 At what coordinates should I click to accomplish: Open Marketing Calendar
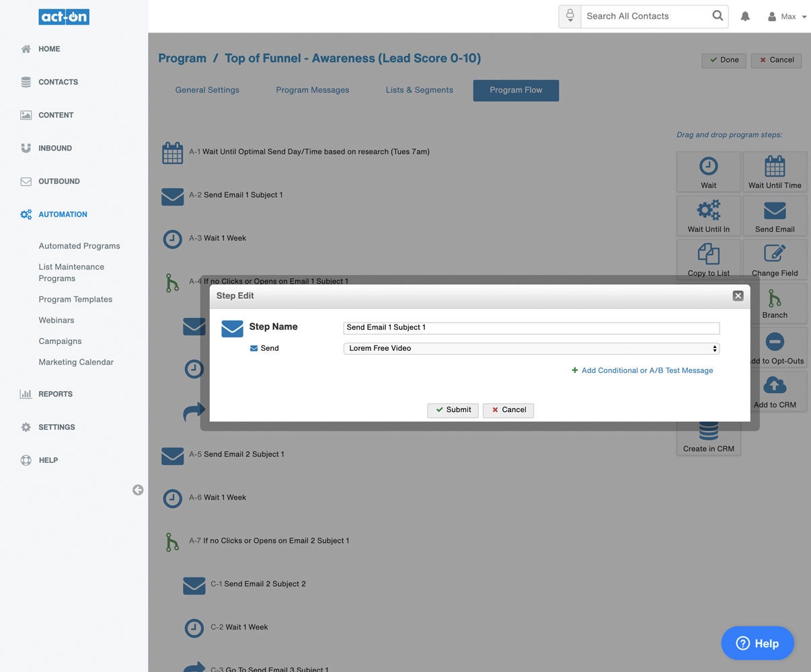click(76, 362)
